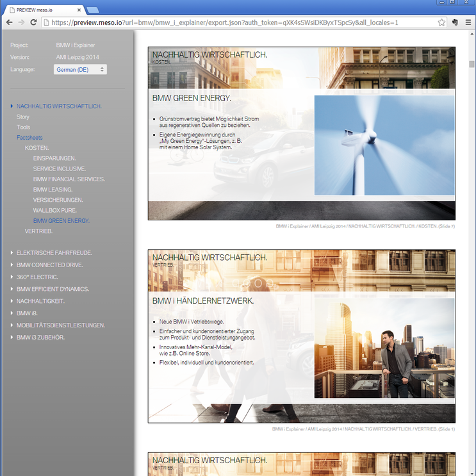Select WALLBOX PURE in the sidebar
The width and height of the screenshot is (476, 476).
point(54,210)
